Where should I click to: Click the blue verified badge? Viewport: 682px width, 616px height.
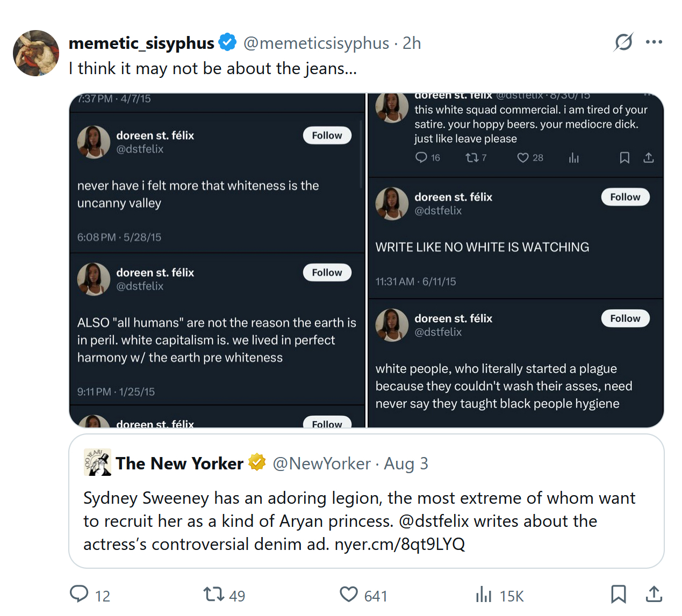[x=228, y=42]
